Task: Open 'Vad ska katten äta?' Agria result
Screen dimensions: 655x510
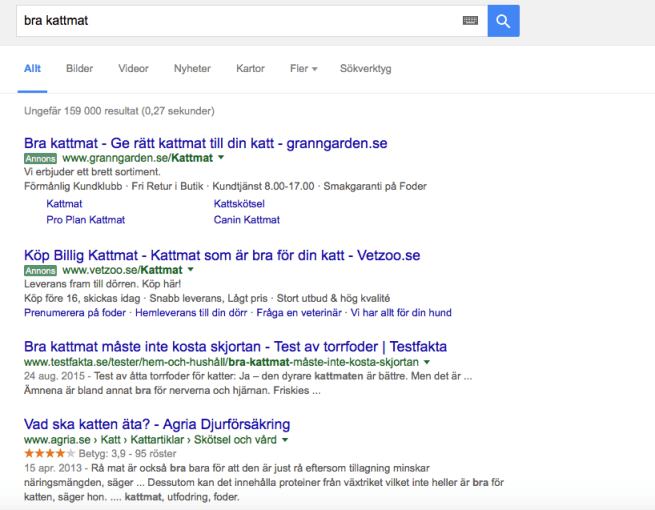Action: pos(157,424)
